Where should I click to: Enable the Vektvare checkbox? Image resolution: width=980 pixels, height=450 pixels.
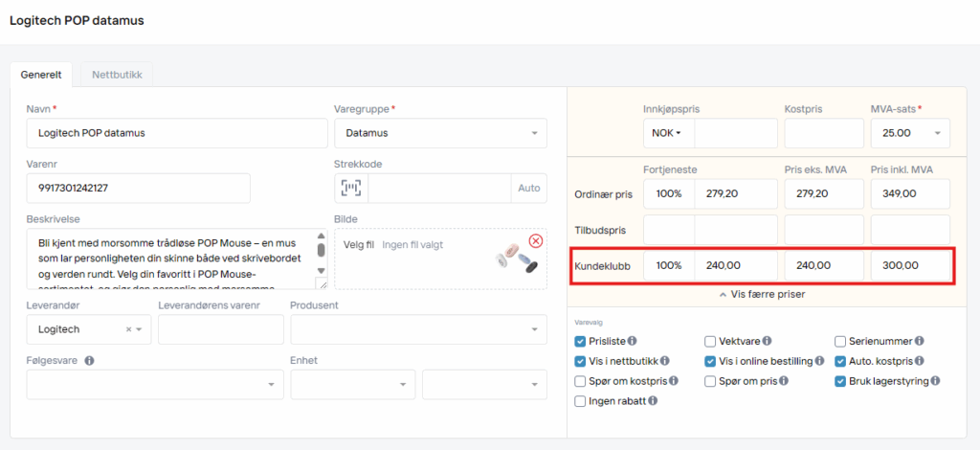710,341
